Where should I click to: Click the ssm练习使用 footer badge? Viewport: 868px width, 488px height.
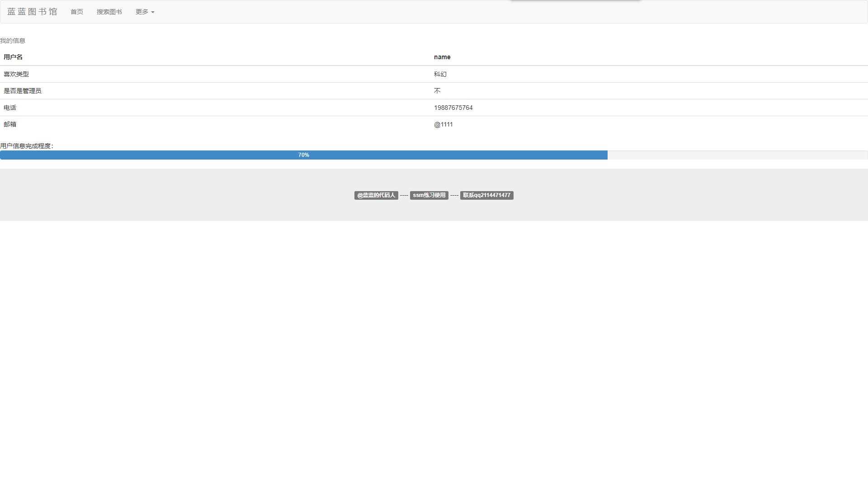429,195
